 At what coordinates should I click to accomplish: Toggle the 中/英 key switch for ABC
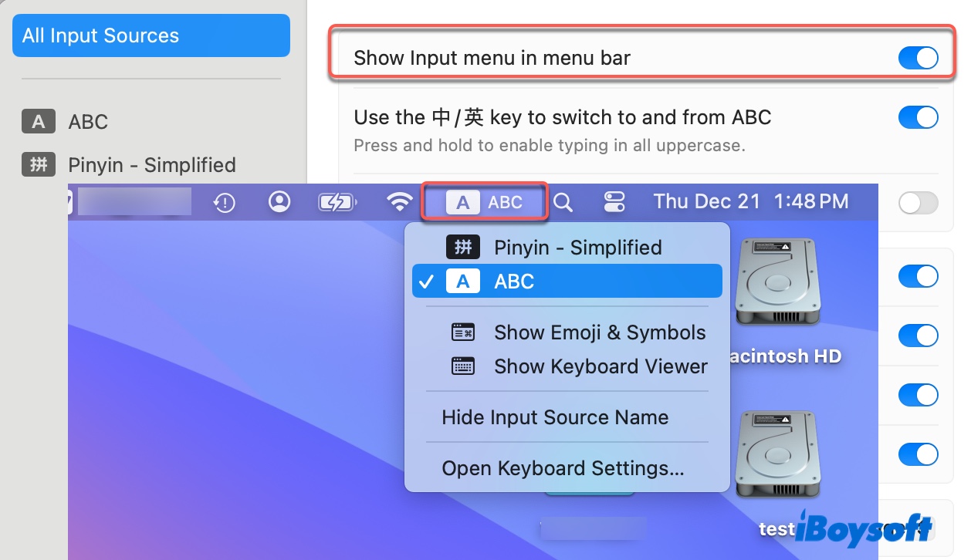tap(919, 117)
